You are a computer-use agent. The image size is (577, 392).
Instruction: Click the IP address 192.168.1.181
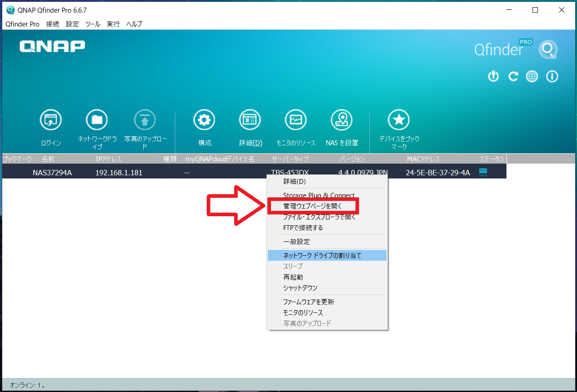coord(119,172)
